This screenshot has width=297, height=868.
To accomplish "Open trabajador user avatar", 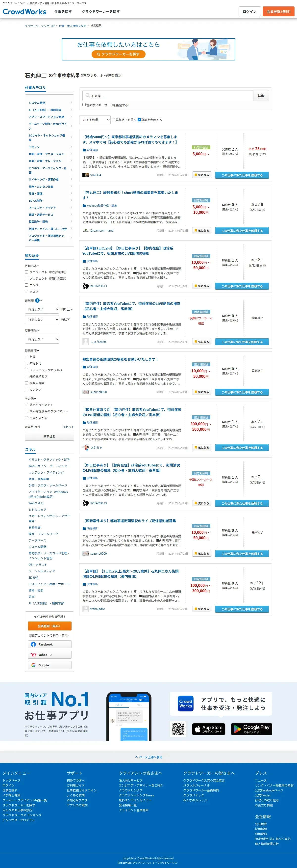I will (x=86, y=609).
